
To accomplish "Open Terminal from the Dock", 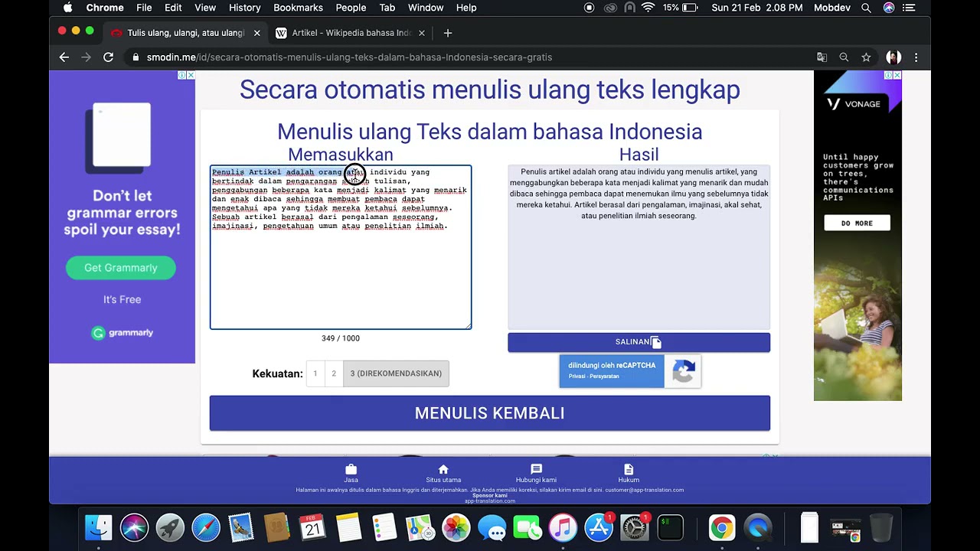I will (x=671, y=528).
